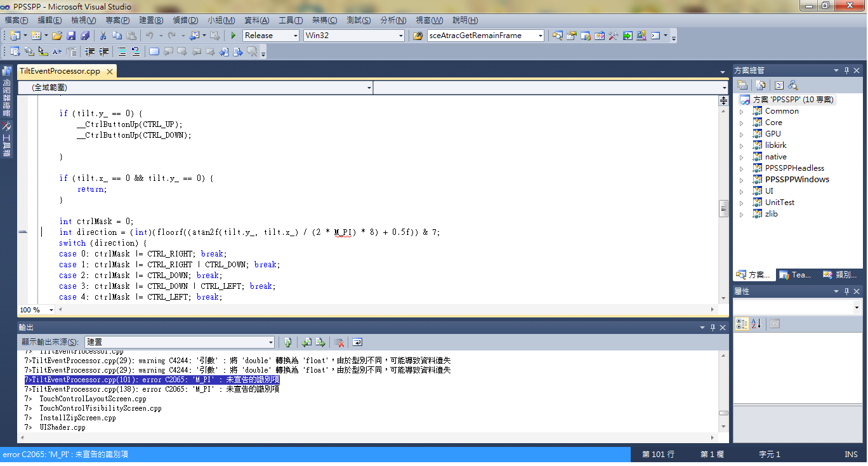Open the Solution Explorer toolbar icon

pyautogui.click(x=557, y=36)
